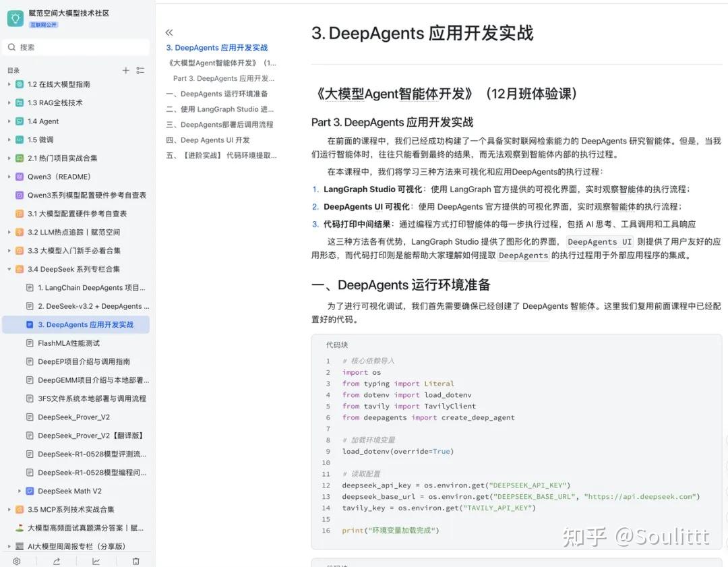Jump to outline item Part 3. DeepAgents 应用开发
This screenshot has height=567, width=728.
pos(224,78)
